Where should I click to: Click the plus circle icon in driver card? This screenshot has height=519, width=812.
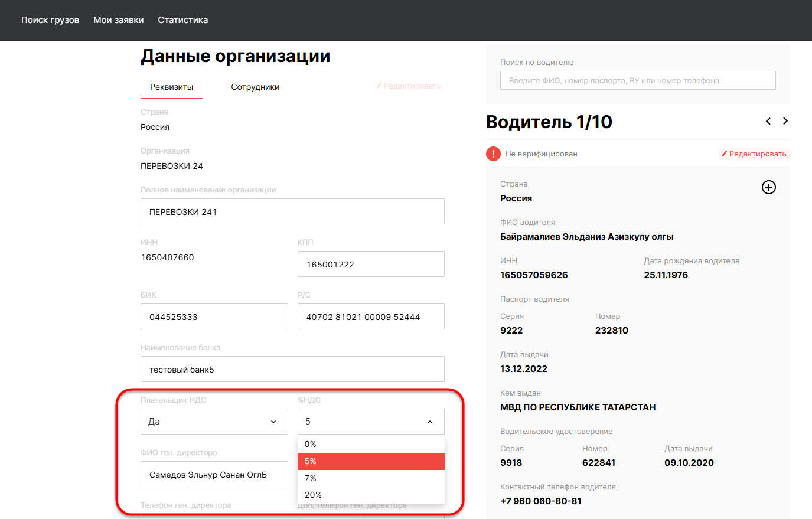coord(768,187)
